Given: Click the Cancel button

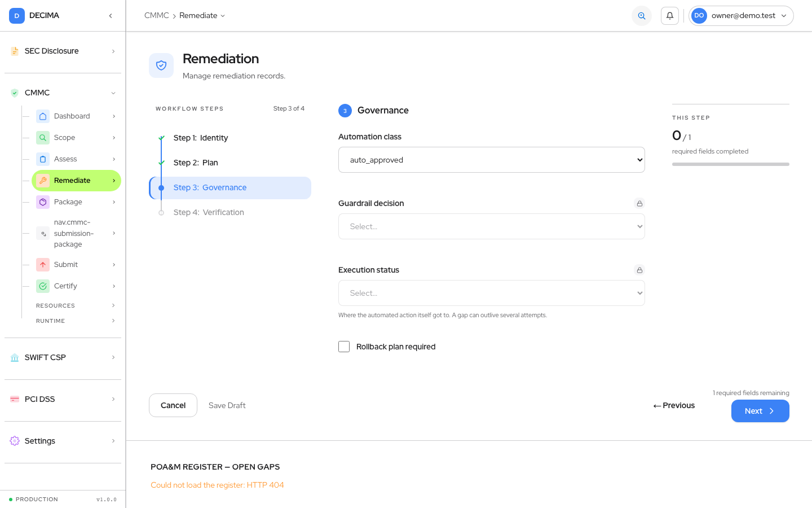Looking at the screenshot, I should [173, 405].
